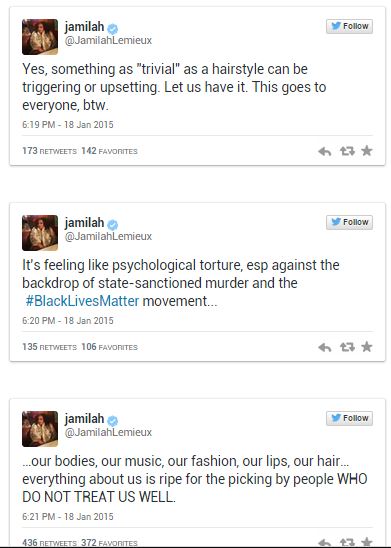Open @JamilahLemieux handle in first tweet
The width and height of the screenshot is (391, 548).
[x=108, y=41]
